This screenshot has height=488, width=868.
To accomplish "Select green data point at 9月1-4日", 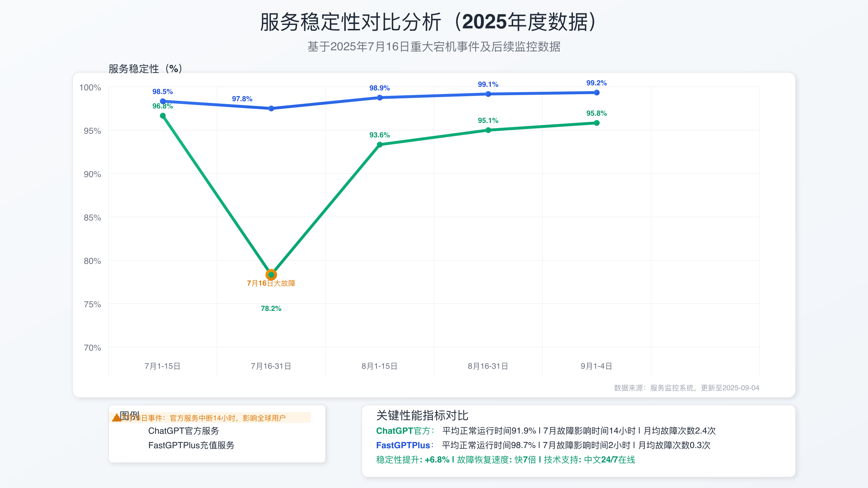I will coord(597,123).
